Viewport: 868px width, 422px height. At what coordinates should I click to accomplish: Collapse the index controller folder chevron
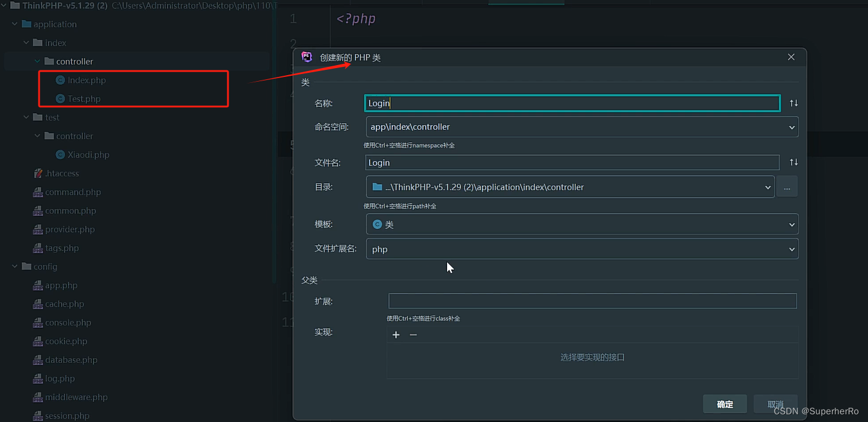[37, 62]
